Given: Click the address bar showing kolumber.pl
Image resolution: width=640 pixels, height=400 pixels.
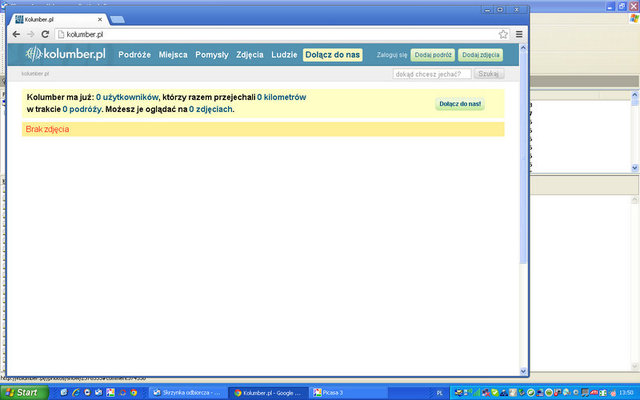Looking at the screenshot, I should [282, 34].
